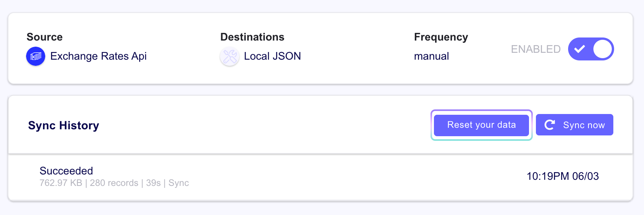Click the circular refresh arrow icon
Viewport: 644px width, 215px height.
550,125
